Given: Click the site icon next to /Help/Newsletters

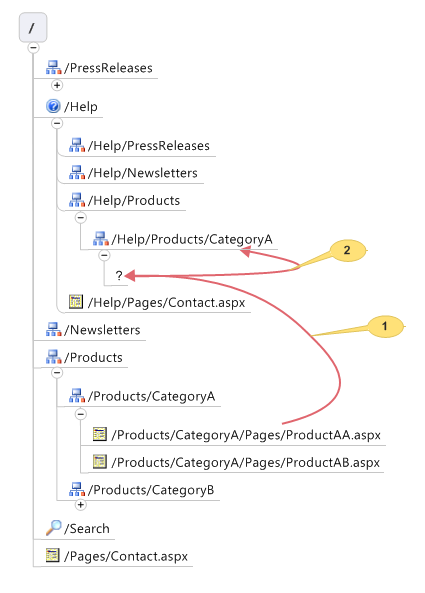Looking at the screenshot, I should tap(77, 172).
